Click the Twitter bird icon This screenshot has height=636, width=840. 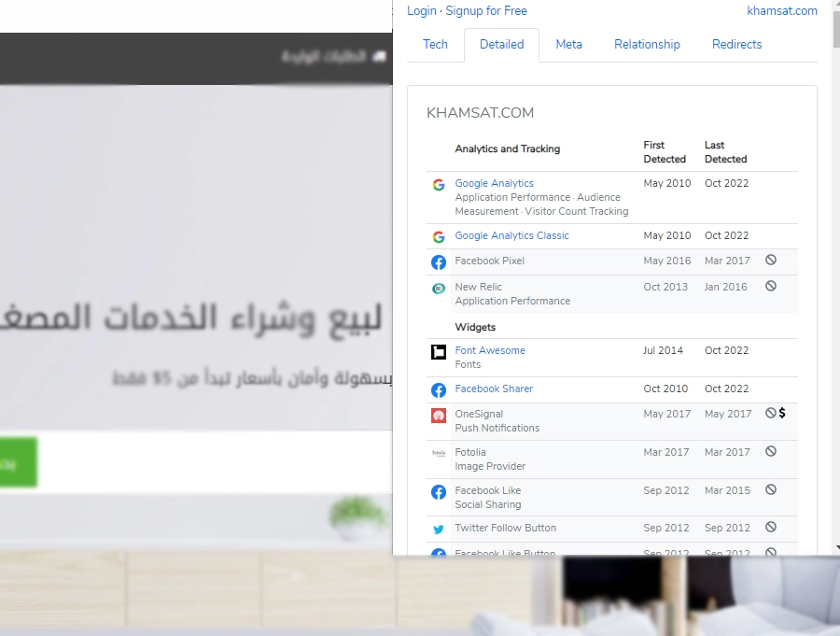pos(439,530)
